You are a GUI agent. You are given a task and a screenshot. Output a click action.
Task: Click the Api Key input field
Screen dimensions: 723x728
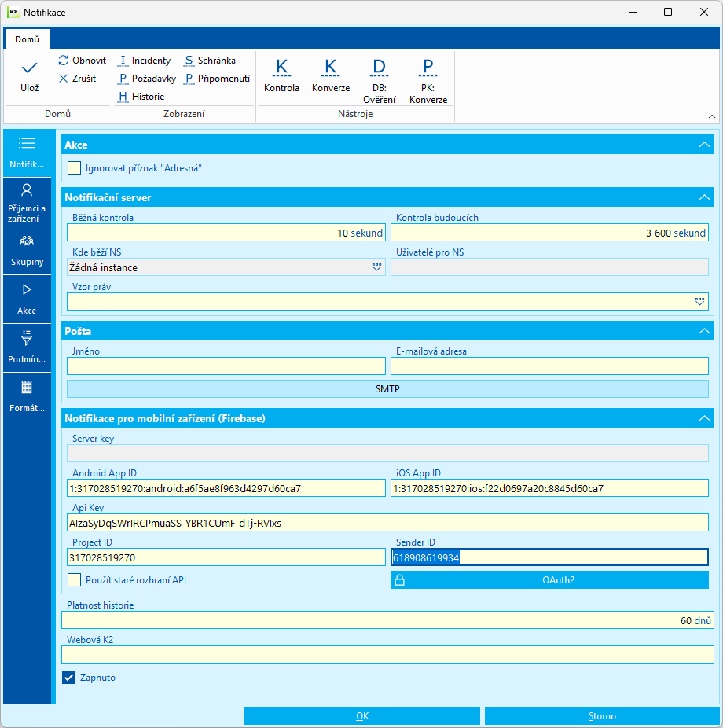(388, 523)
